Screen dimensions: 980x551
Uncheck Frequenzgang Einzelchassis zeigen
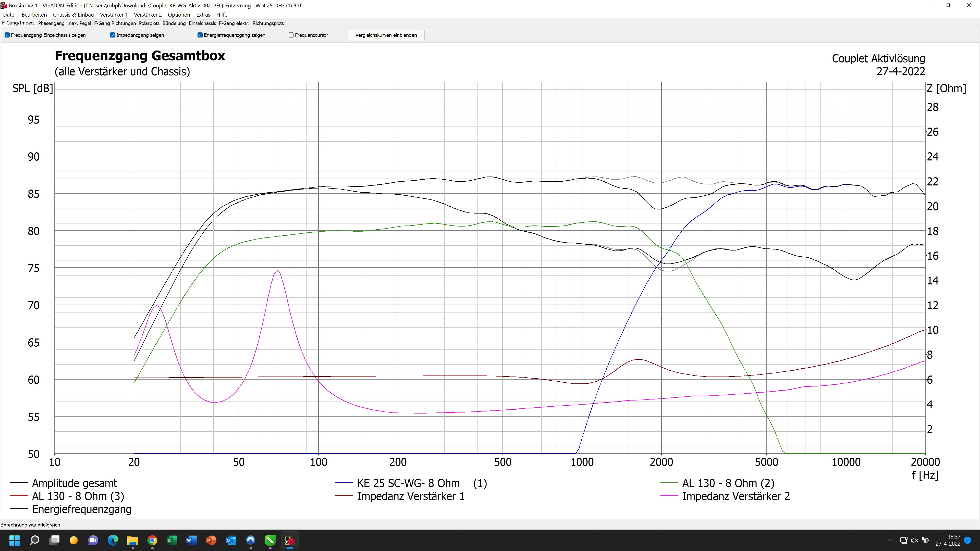click(x=7, y=35)
